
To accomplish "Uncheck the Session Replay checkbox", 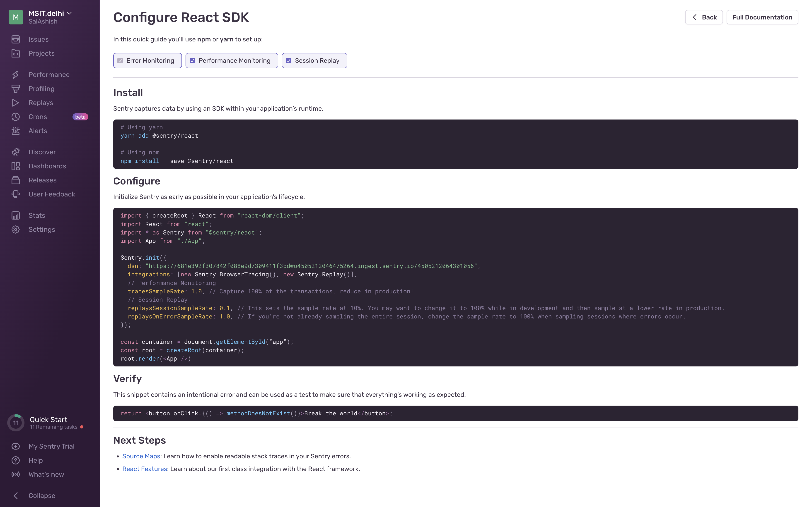I will point(289,60).
